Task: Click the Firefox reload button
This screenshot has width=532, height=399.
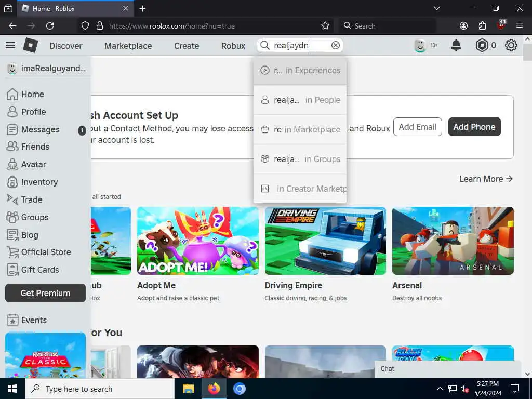Action: pyautogui.click(x=50, y=26)
